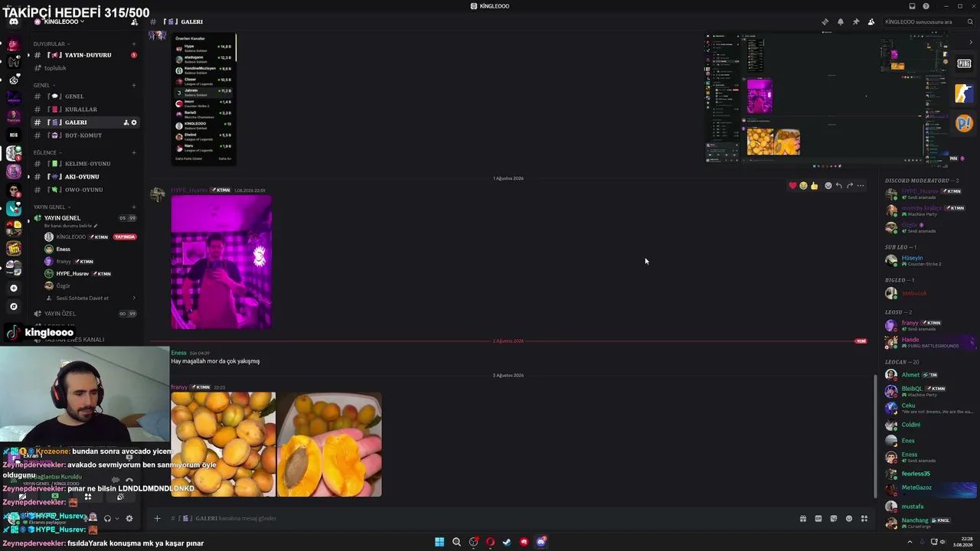Add channel to YAYIN GENEL category
The image size is (980, 551).
pos(134,207)
